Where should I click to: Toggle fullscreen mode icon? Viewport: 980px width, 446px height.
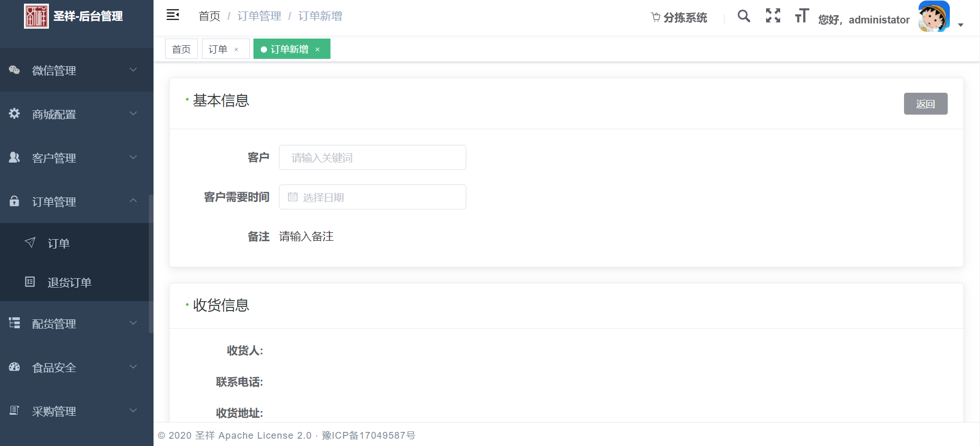[x=773, y=16]
